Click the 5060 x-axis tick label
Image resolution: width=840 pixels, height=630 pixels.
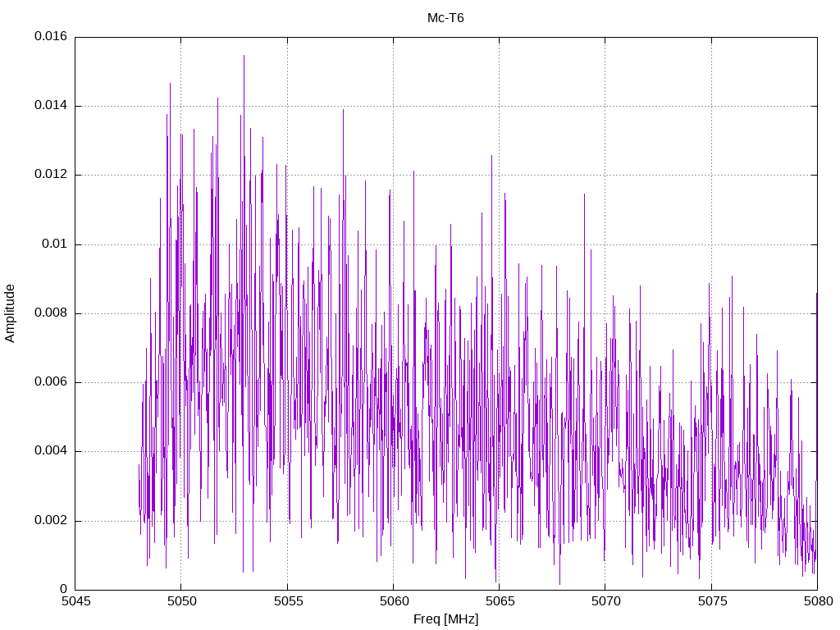click(395, 601)
